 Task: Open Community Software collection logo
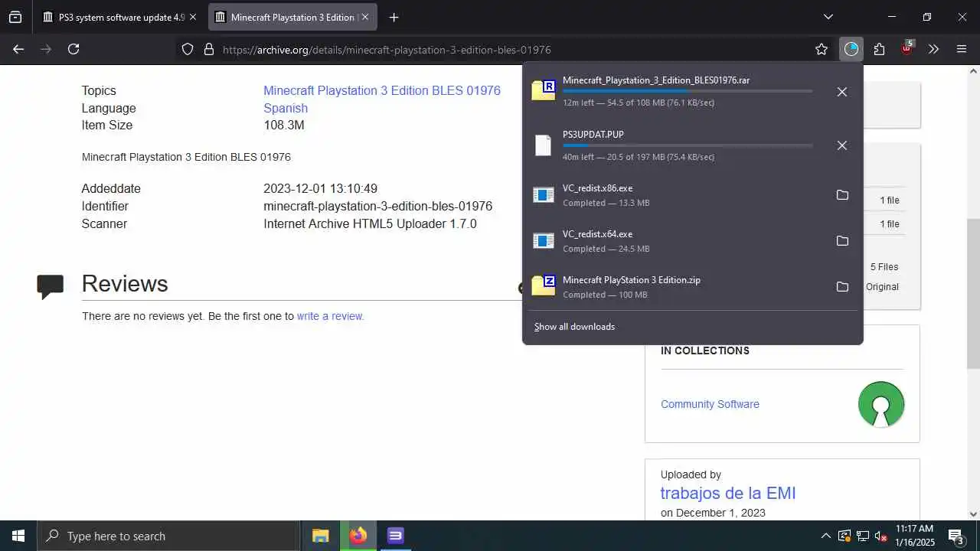click(881, 404)
